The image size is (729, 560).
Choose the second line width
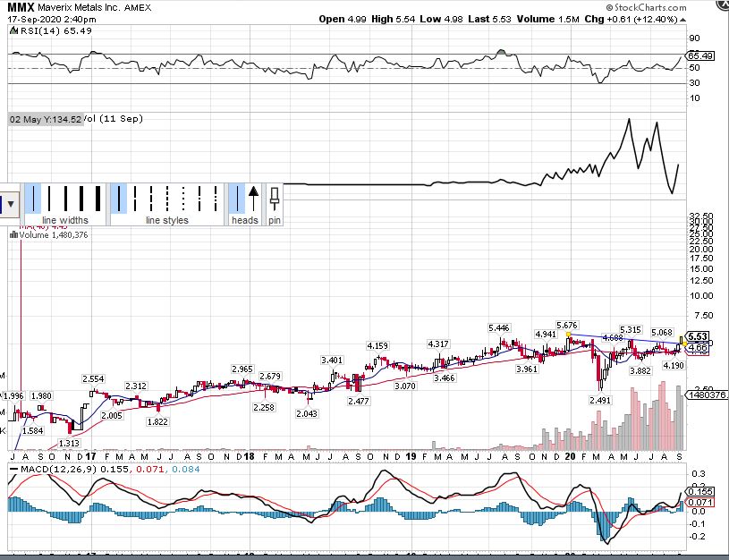[49, 199]
